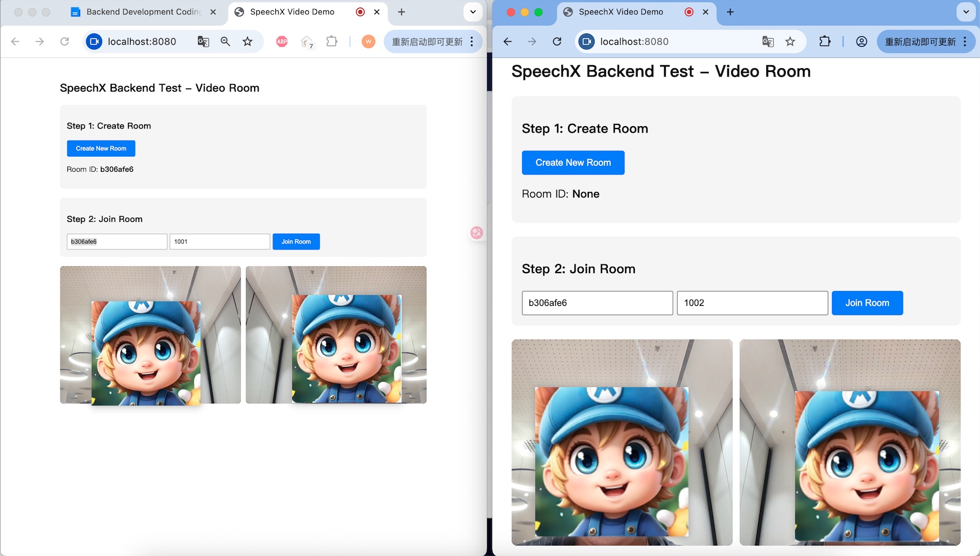980x556 pixels.
Task: Click forward arrow in right browser window
Action: point(532,41)
